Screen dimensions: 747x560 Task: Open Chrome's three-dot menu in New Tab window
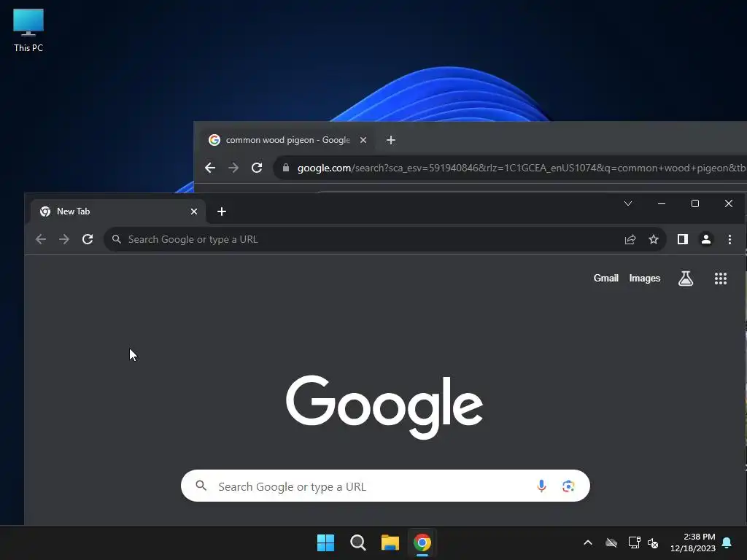tap(729, 239)
